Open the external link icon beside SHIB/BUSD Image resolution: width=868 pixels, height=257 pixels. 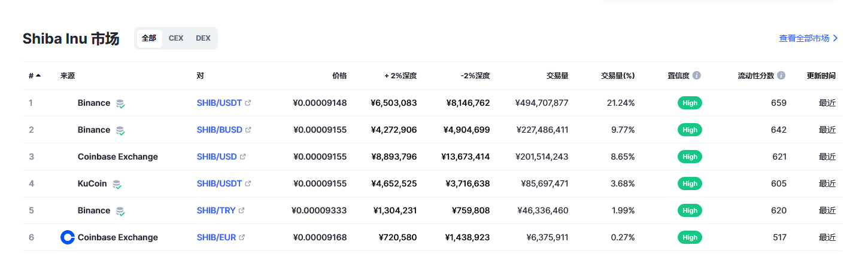(248, 130)
